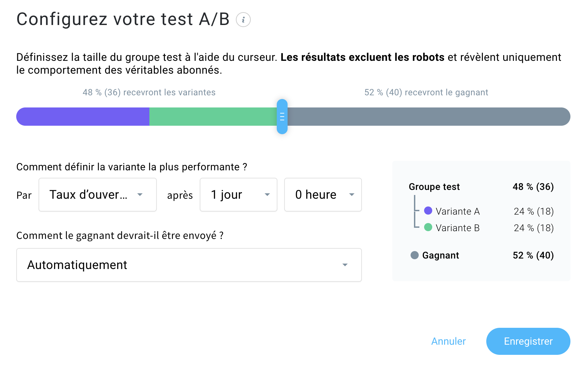Click the Groupe test summary label
The width and height of the screenshot is (588, 367).
(434, 187)
